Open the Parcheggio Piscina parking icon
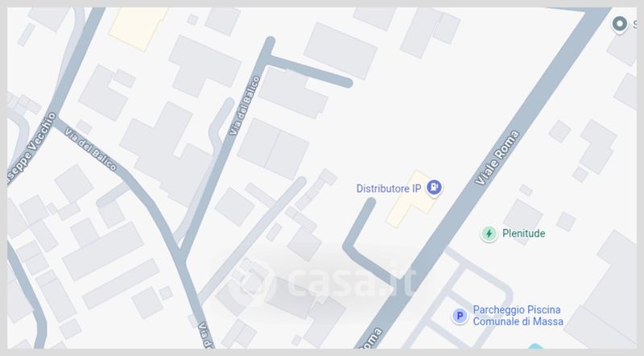This screenshot has height=356, width=644. point(460,316)
